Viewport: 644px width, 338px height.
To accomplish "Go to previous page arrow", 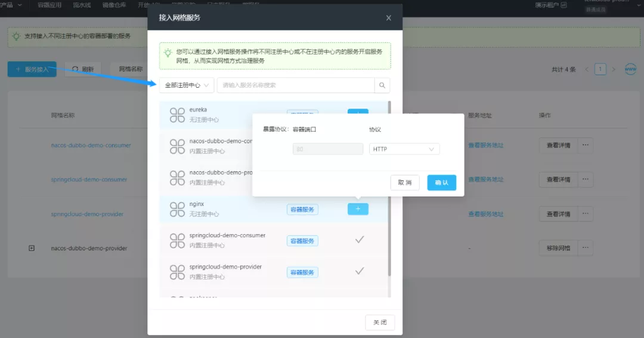I will pyautogui.click(x=587, y=69).
